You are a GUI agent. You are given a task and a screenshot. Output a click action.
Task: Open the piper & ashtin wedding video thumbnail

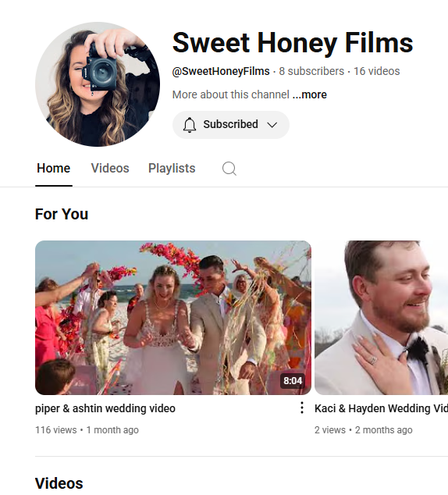click(x=173, y=318)
